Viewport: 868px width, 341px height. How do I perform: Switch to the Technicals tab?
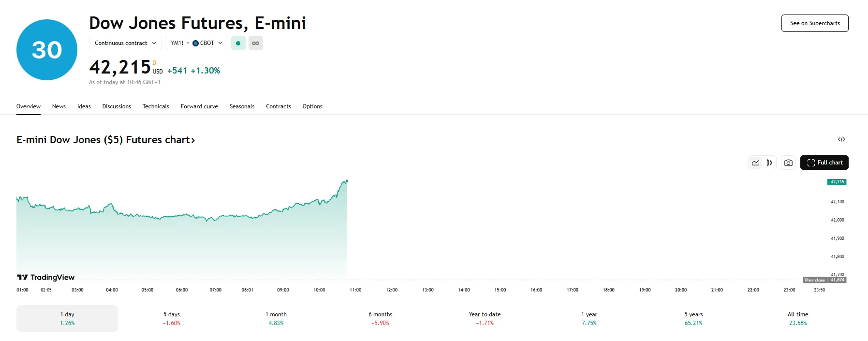(x=156, y=106)
